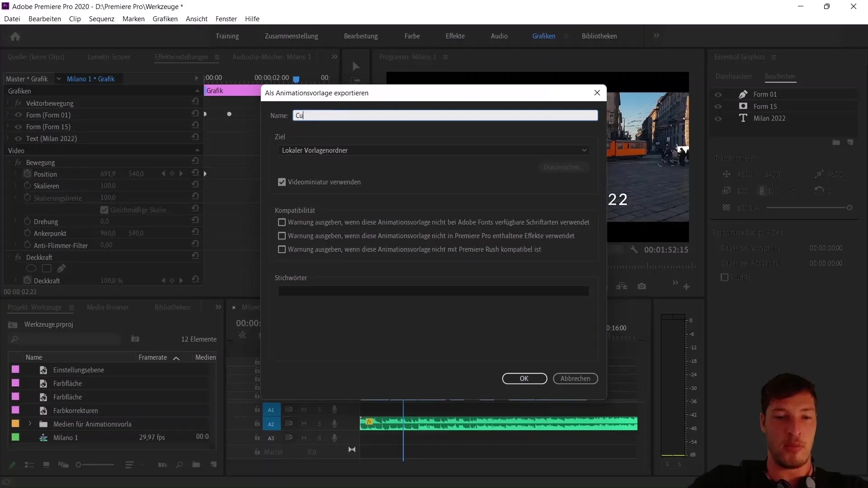
Task: Click Abbrechen to cancel the export
Action: tap(575, 379)
